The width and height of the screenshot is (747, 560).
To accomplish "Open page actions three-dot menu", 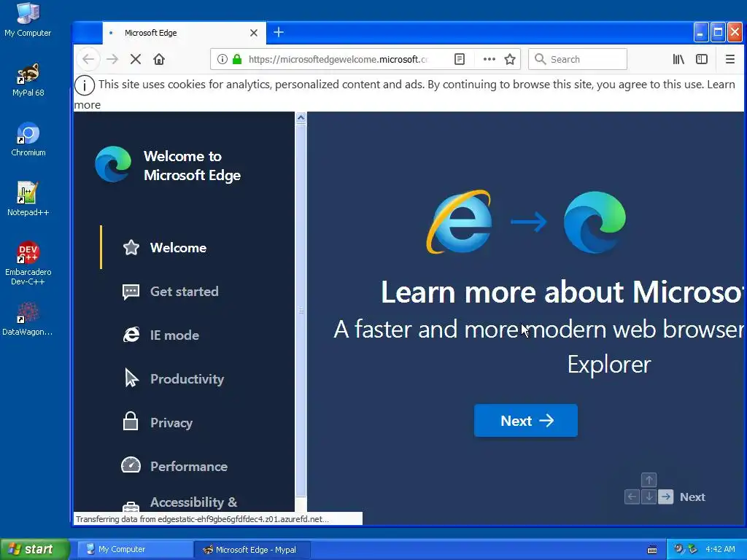I will point(489,59).
